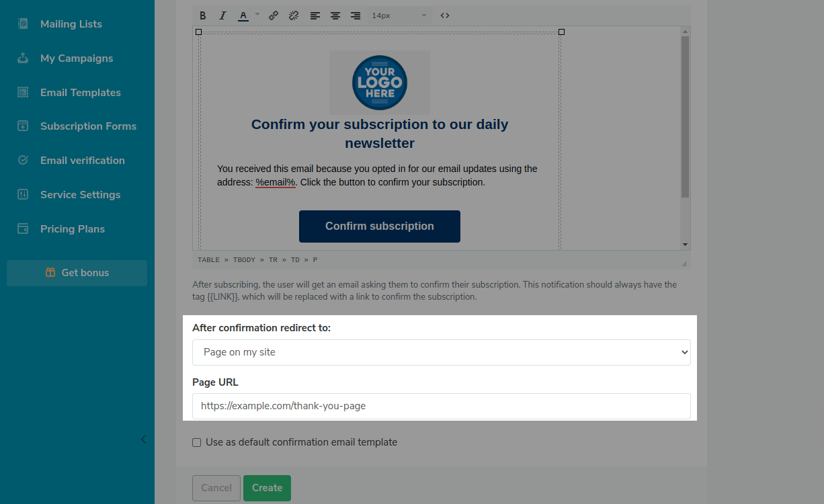This screenshot has height=504, width=824.
Task: Click the green Create button
Action: point(267,488)
